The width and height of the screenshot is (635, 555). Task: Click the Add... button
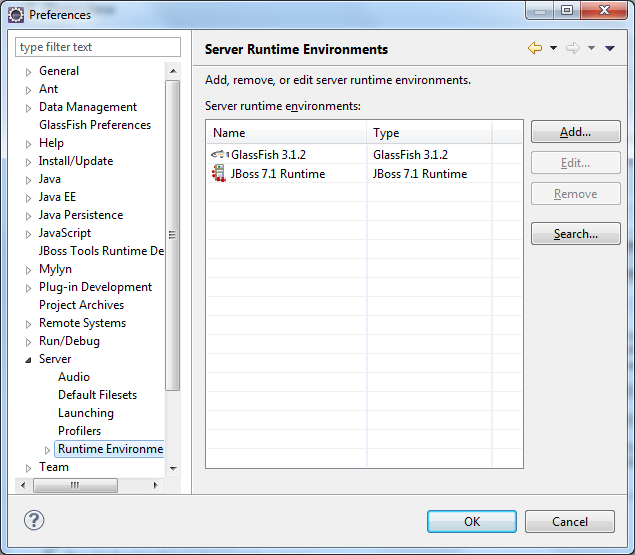(575, 132)
